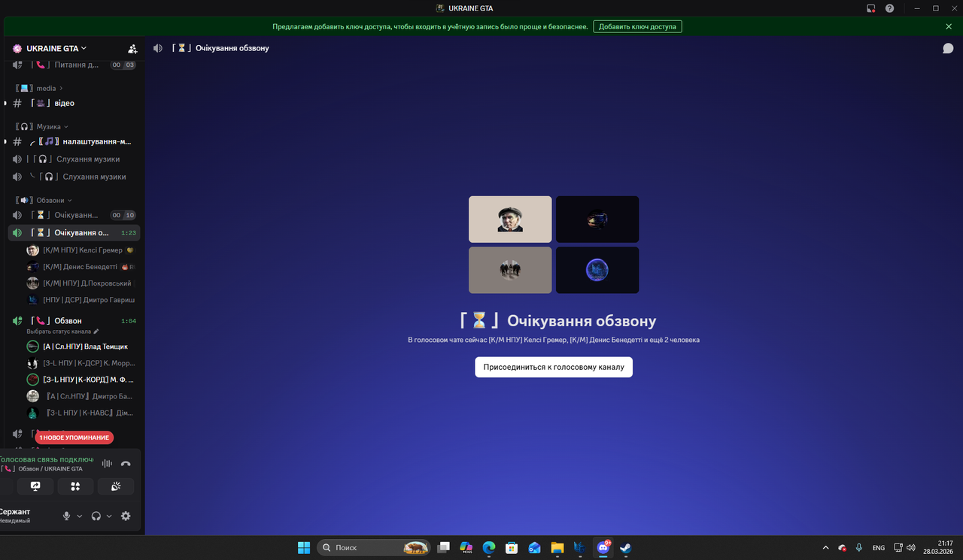This screenshot has width=963, height=560.
Task: Dismiss the passkey suggestion banner
Action: click(949, 26)
